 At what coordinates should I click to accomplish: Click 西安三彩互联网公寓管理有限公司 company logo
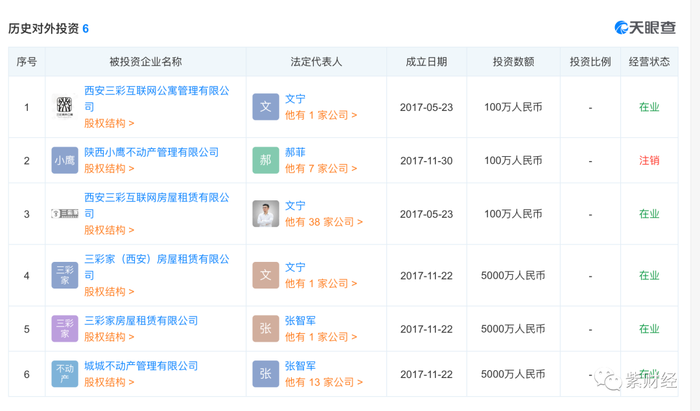[65, 107]
